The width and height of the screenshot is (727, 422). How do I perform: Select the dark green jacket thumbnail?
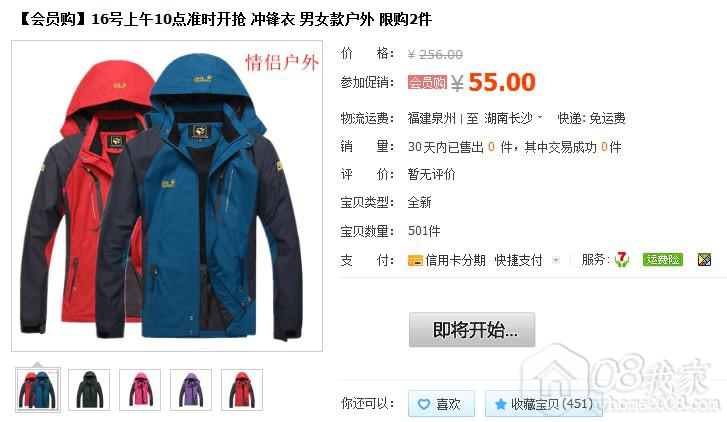click(x=89, y=390)
